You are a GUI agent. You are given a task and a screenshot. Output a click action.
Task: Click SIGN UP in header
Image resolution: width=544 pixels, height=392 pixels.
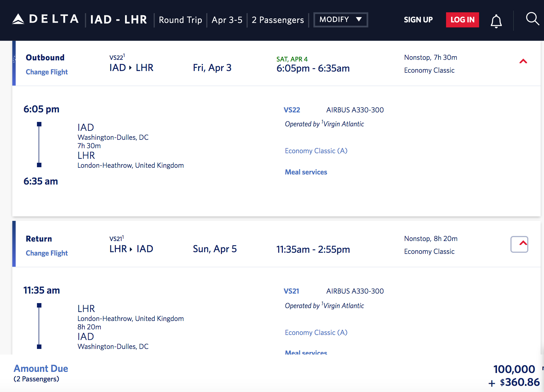[418, 20]
